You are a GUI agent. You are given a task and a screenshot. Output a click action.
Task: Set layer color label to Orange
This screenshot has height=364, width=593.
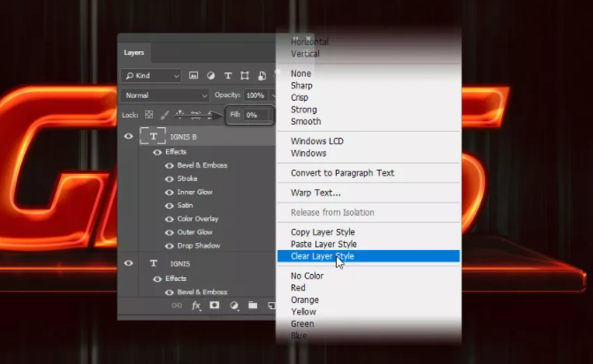coord(304,300)
